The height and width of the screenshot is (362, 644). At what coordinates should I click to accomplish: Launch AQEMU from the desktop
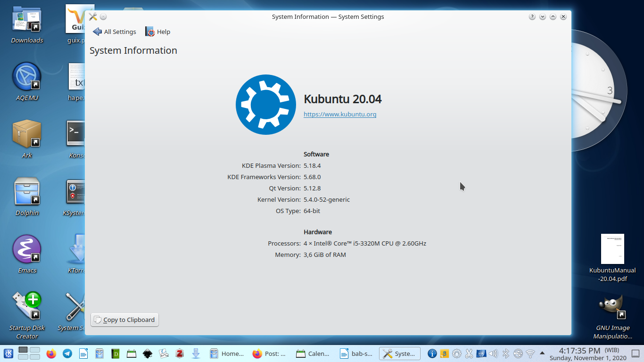pos(27,82)
